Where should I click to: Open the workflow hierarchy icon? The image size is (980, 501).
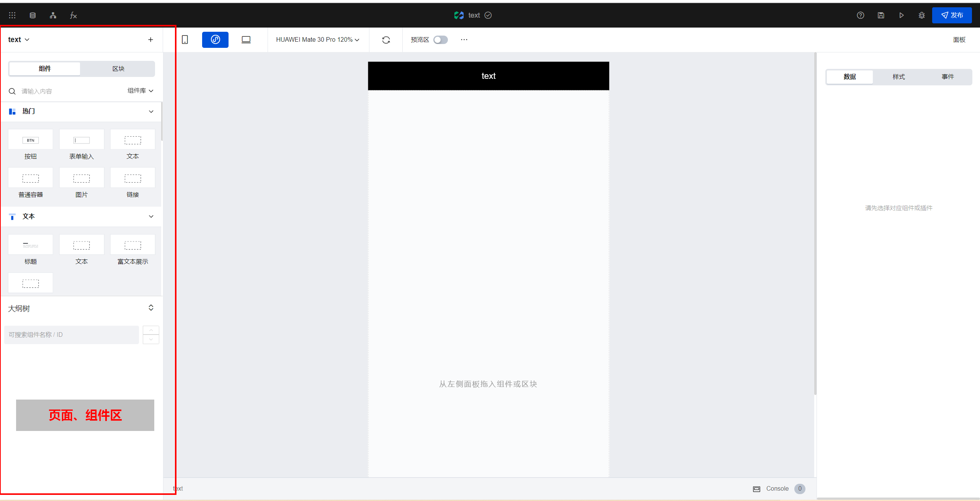(x=53, y=15)
